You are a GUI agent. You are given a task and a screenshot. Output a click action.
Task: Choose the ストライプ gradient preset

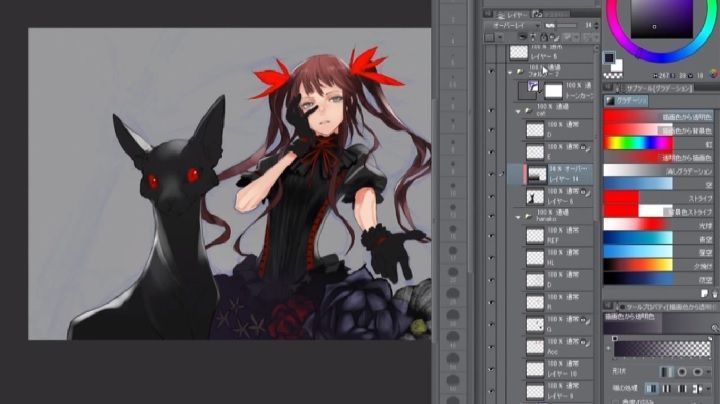[658, 198]
